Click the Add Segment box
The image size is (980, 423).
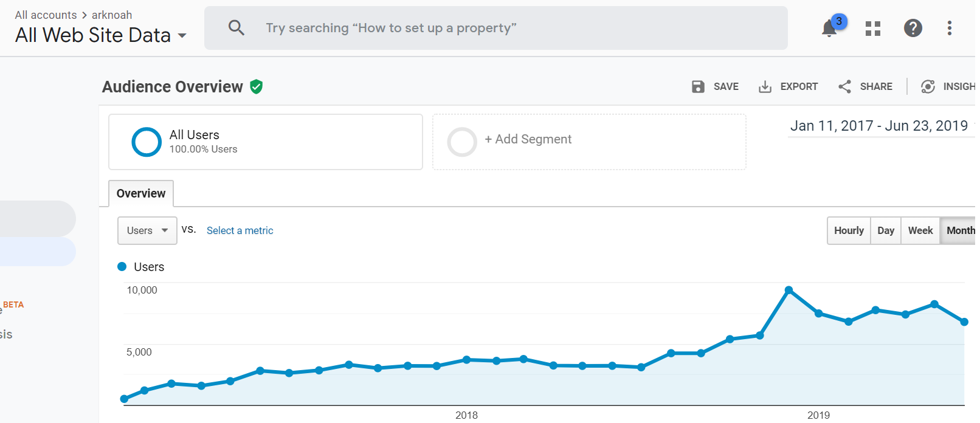click(x=588, y=142)
